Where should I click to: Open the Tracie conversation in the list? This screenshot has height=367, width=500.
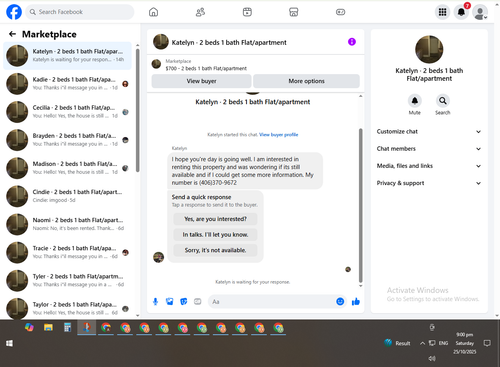[68, 252]
